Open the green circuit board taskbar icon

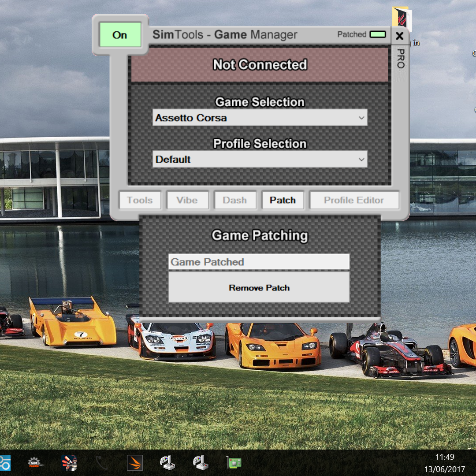click(x=234, y=463)
